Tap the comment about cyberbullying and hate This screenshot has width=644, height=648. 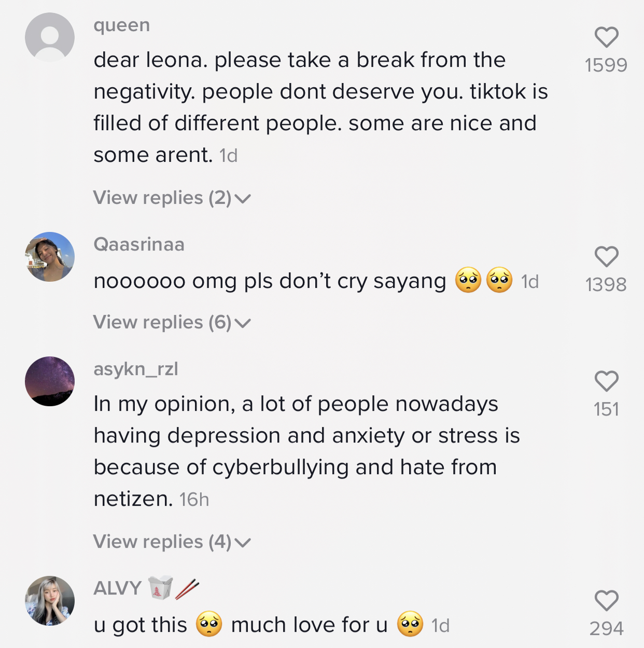(306, 451)
